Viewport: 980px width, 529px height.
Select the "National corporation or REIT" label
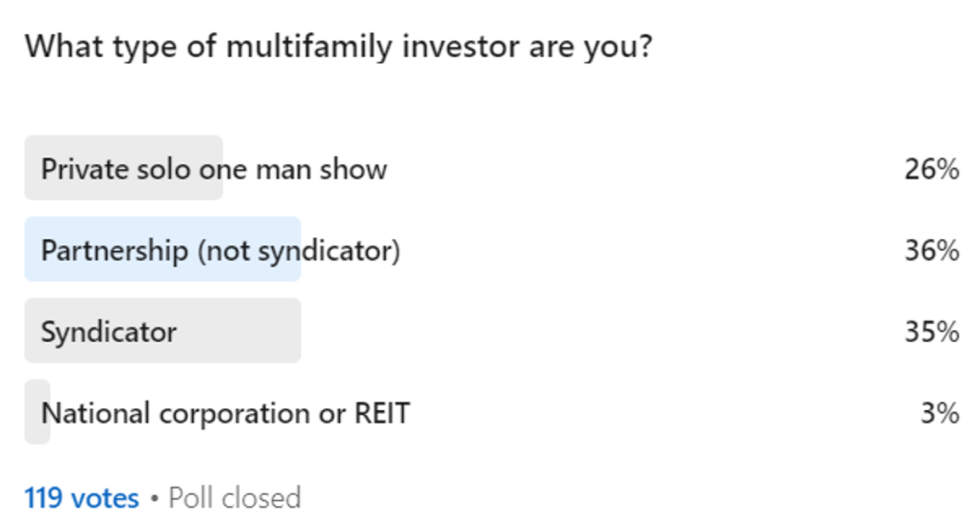(225, 413)
